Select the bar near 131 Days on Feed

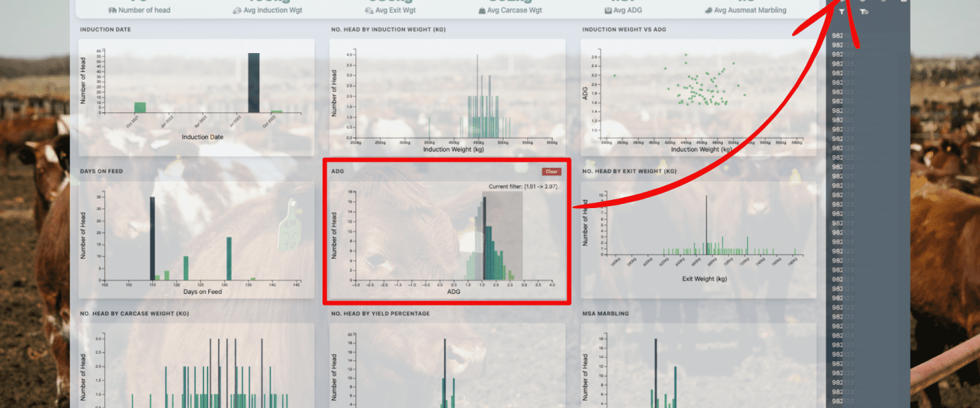229,258
